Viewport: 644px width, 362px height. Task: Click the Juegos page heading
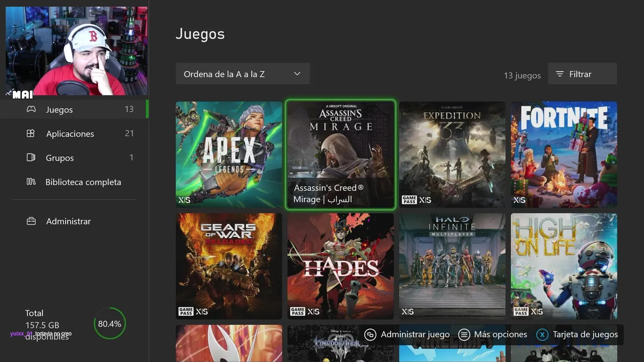coord(200,34)
